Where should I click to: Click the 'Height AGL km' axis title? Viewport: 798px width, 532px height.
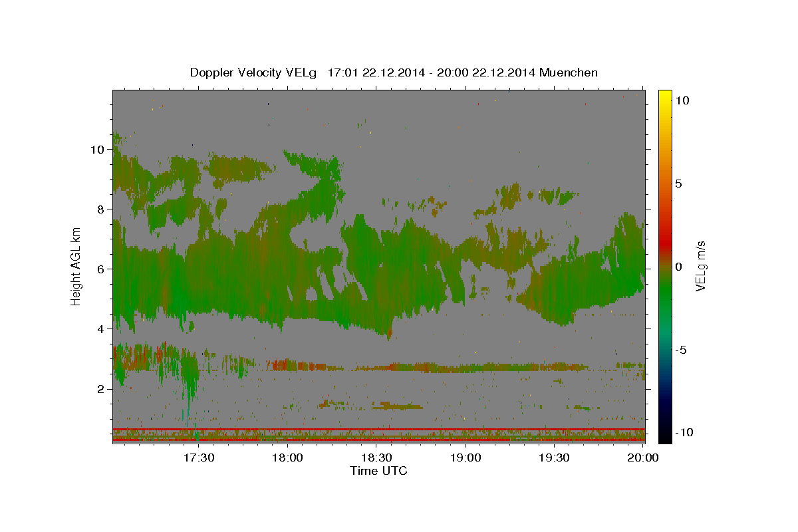(76, 266)
